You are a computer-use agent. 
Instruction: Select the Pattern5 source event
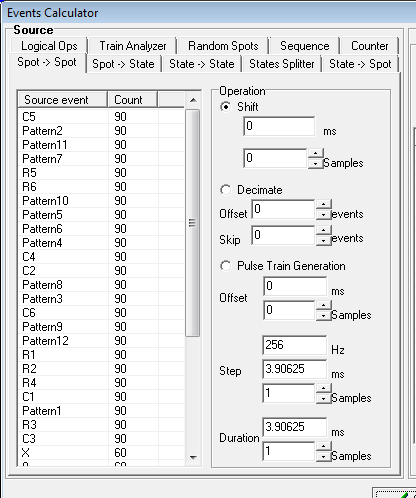(x=101, y=215)
